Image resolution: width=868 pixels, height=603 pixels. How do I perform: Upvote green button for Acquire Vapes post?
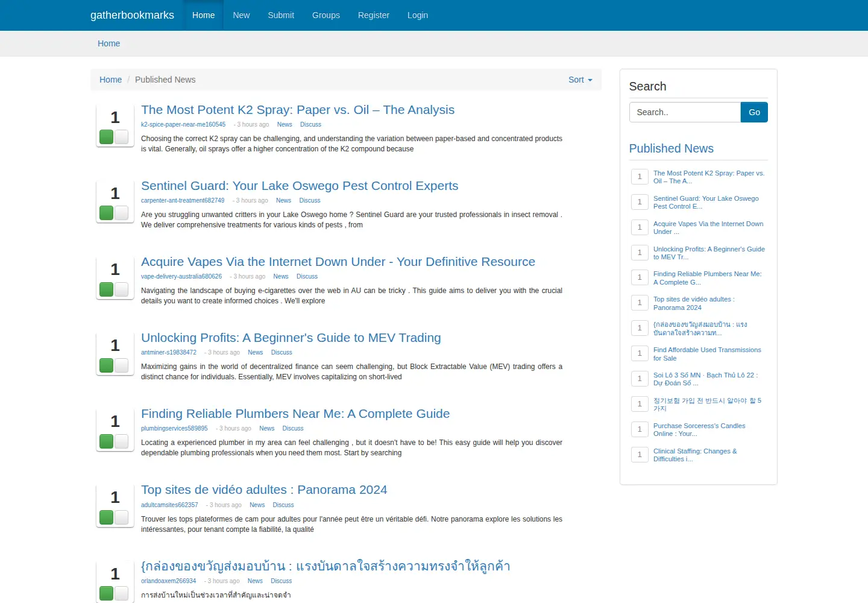pos(107,289)
